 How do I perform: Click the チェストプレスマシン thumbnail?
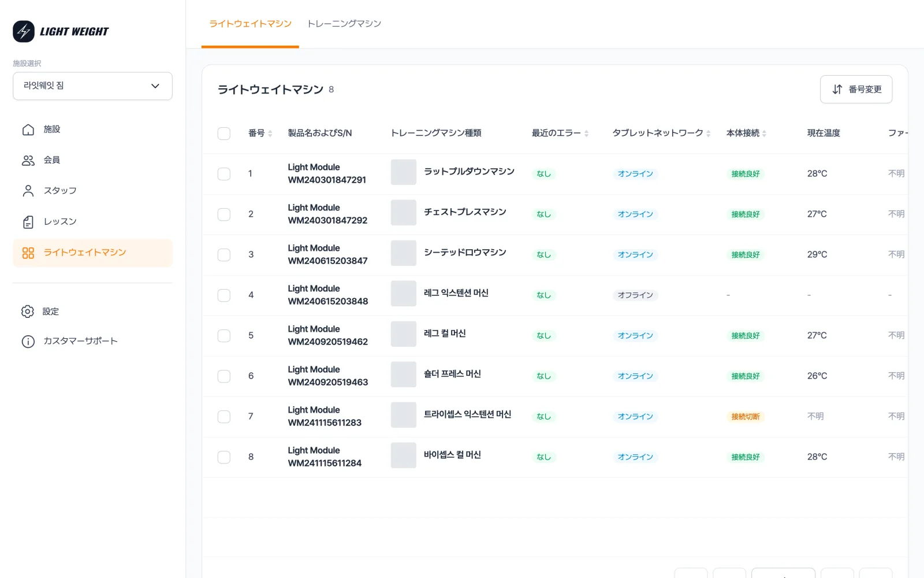coord(403,213)
